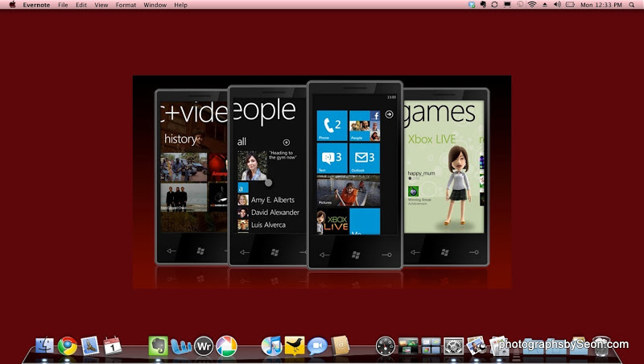Open the Apple menu
This screenshot has width=644, height=364.
coord(12,5)
